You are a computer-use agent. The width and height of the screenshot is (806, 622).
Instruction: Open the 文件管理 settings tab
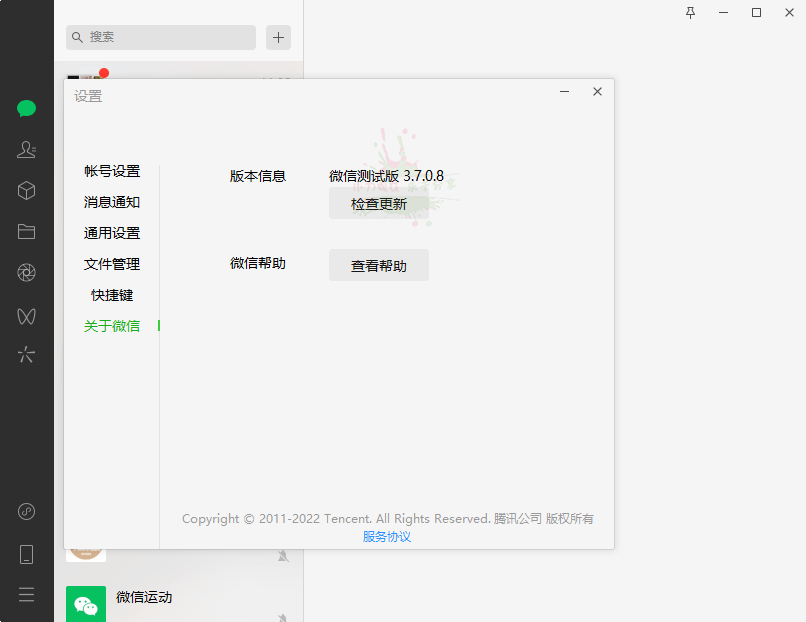(x=112, y=264)
